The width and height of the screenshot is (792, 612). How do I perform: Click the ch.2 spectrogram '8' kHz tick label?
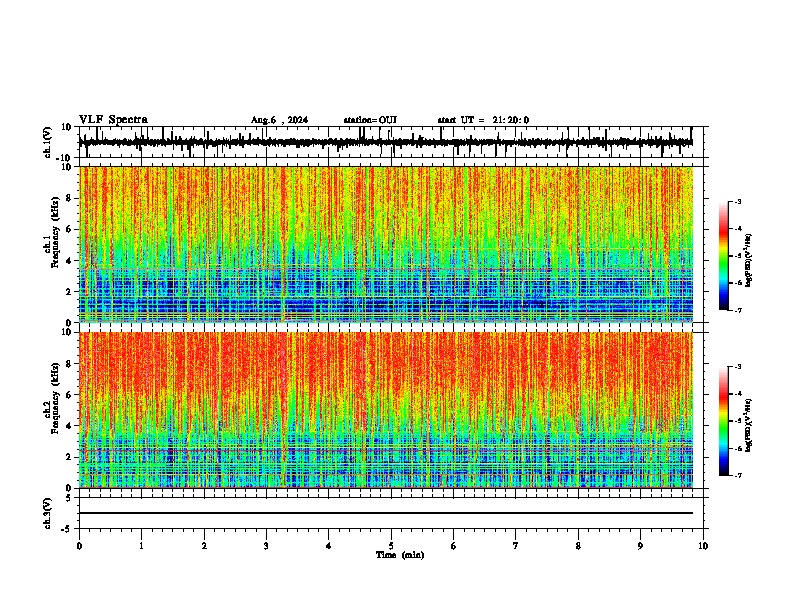point(70,364)
